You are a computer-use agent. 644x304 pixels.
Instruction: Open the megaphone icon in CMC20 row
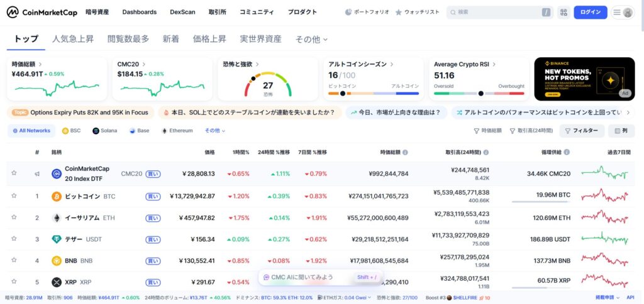[x=37, y=174]
